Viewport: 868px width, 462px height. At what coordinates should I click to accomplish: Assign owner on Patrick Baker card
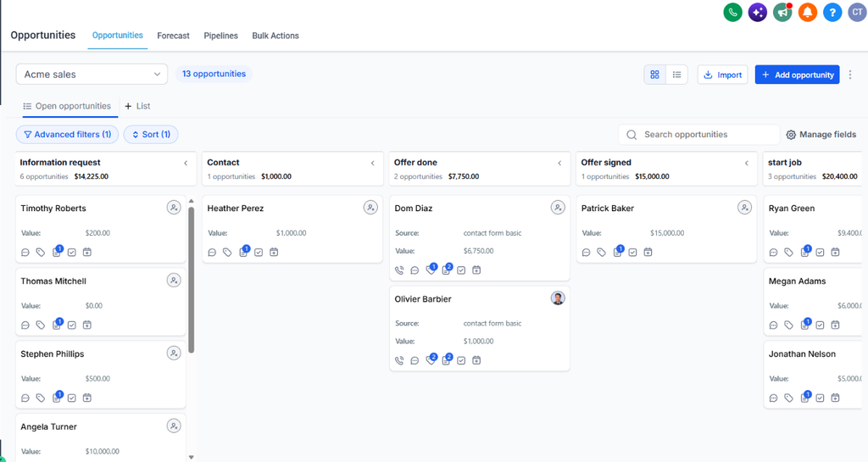744,208
